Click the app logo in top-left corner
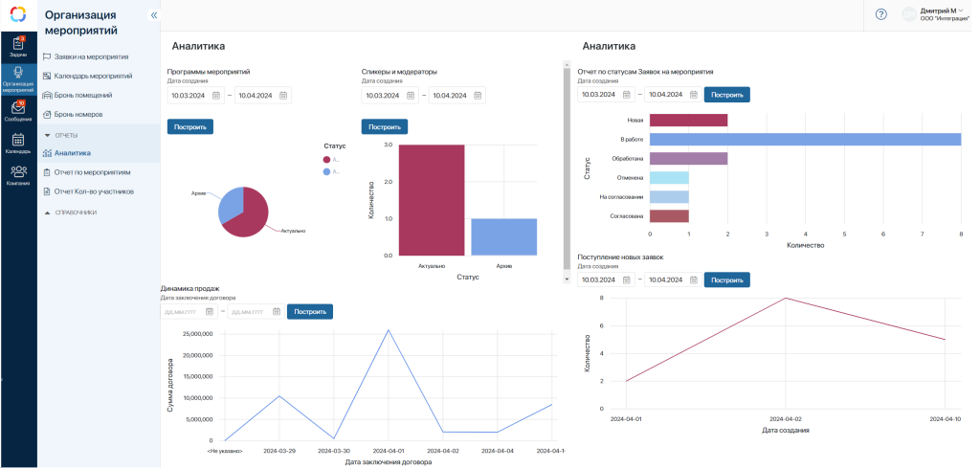The width and height of the screenshot is (980, 469). click(18, 14)
